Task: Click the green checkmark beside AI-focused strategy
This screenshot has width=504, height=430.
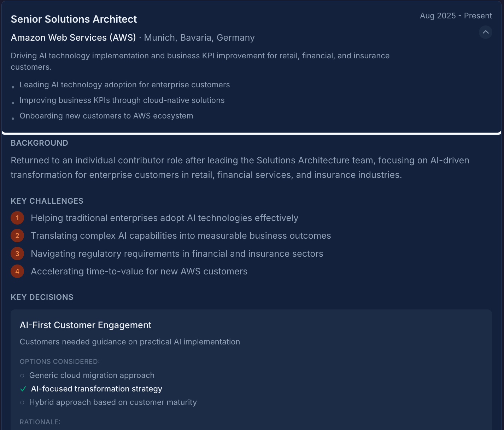Action: point(23,389)
